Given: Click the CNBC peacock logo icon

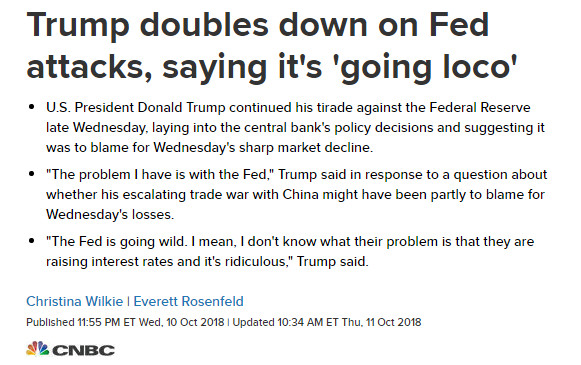Looking at the screenshot, I should point(38,349).
